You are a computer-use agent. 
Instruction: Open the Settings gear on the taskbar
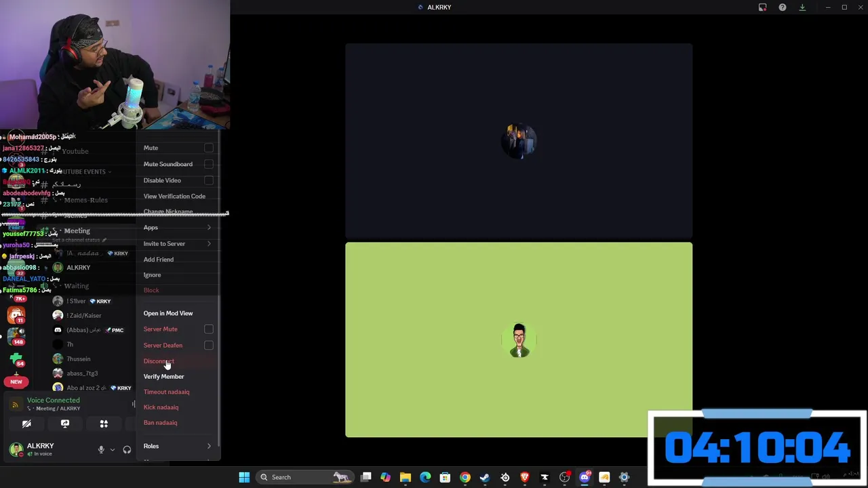click(625, 477)
